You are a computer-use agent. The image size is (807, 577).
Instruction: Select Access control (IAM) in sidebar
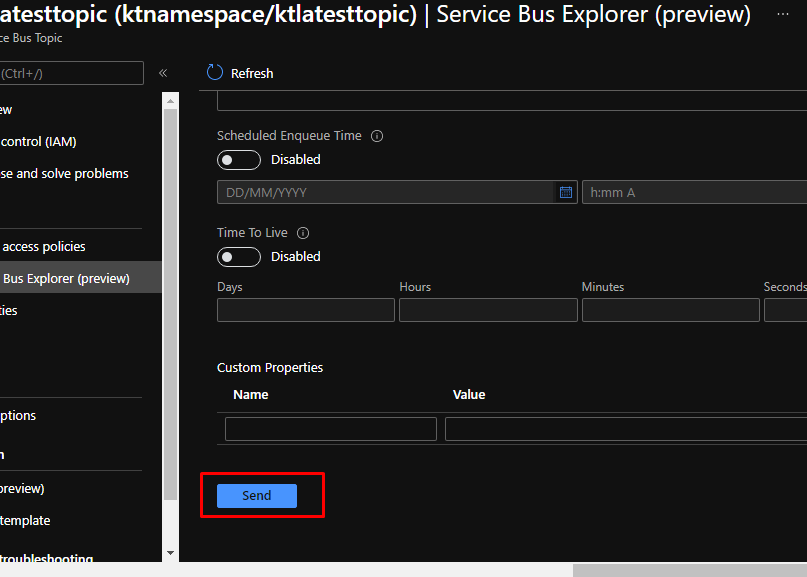(x=38, y=141)
